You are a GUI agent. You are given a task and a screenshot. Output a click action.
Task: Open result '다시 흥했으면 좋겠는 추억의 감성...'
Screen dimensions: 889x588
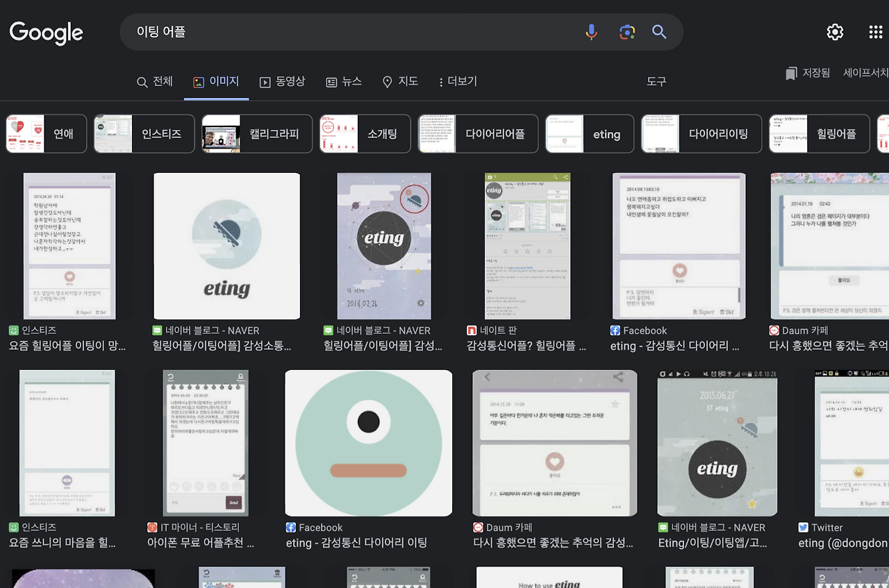pyautogui.click(x=554, y=543)
